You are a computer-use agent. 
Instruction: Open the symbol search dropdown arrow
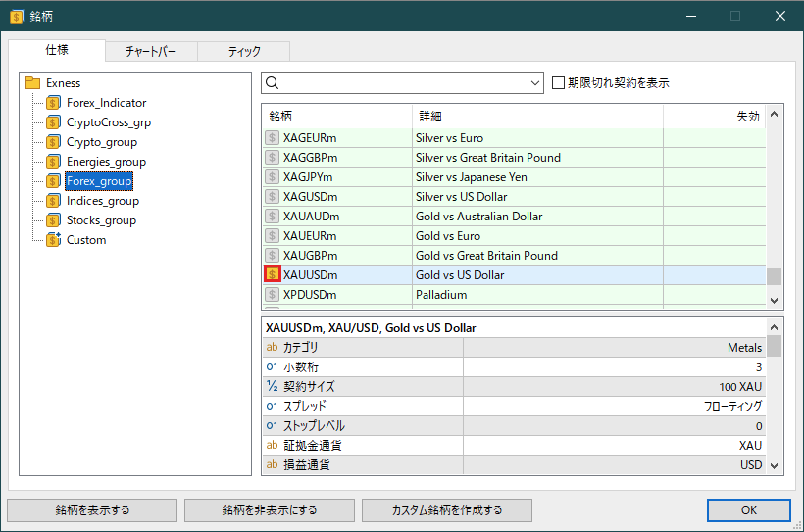pos(534,83)
